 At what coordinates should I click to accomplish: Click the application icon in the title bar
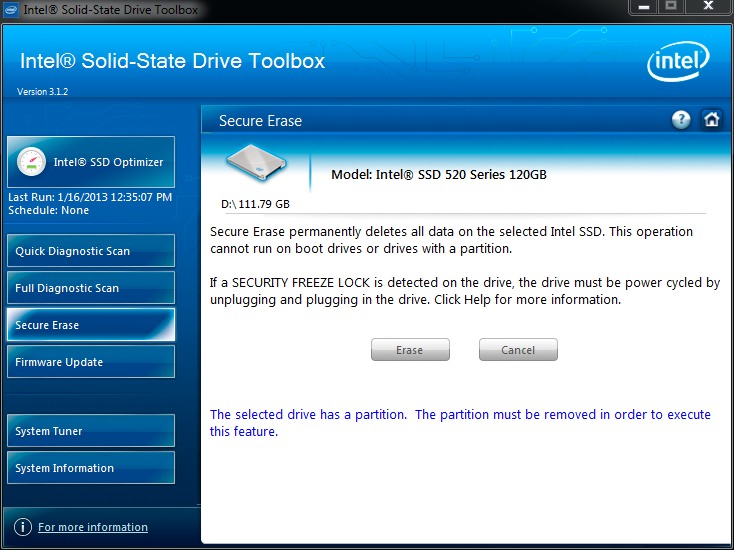point(11,10)
